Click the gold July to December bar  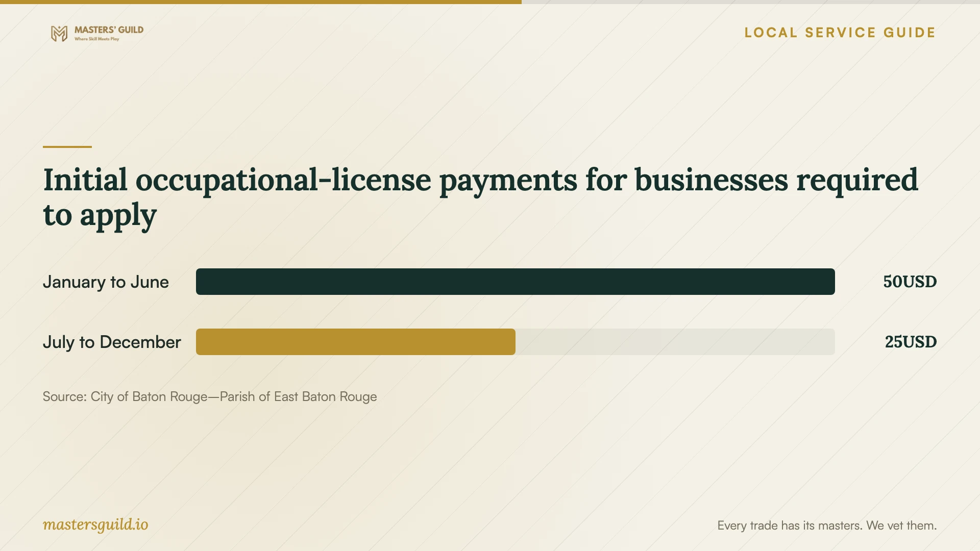(356, 342)
